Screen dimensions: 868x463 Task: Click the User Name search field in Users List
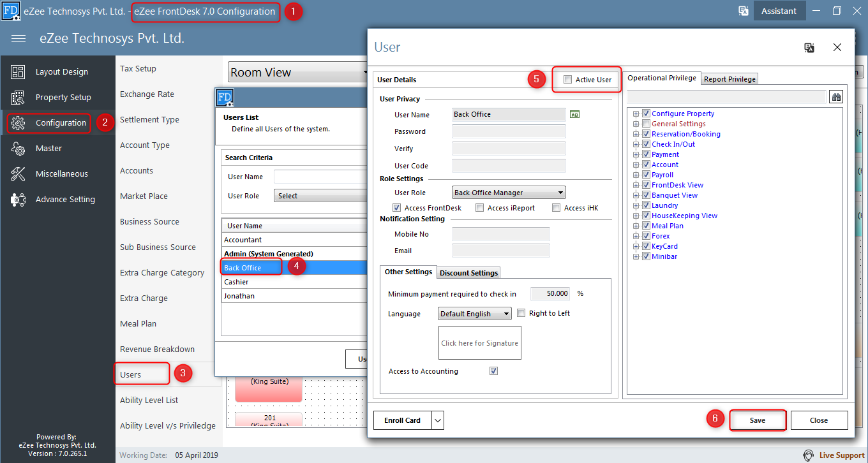point(320,177)
